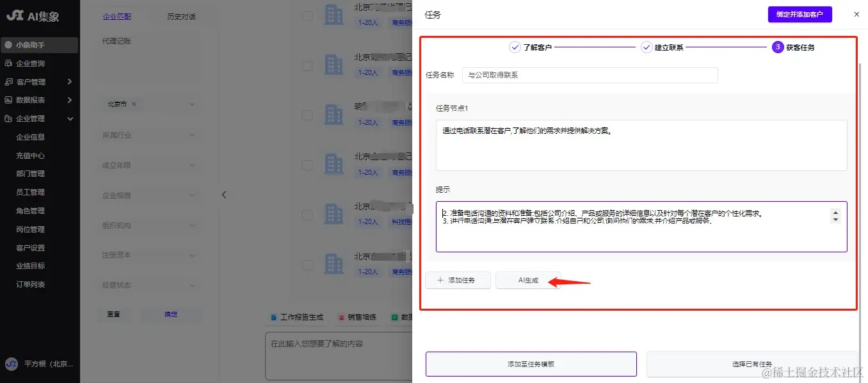Click the 工作报告生成 document icon
The height and width of the screenshot is (383, 868).
coord(274,317)
